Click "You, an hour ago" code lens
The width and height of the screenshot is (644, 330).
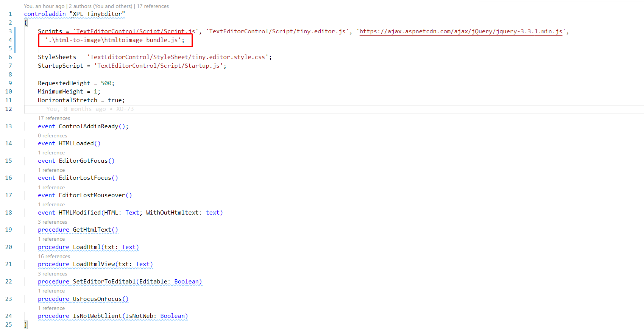click(44, 6)
